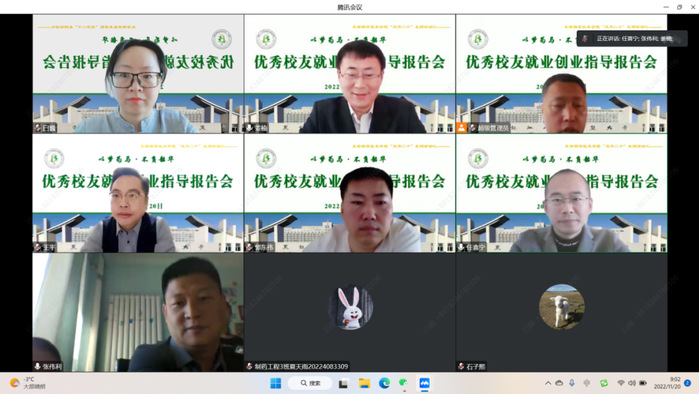The image size is (699, 394).
Task: Click the muted mic icon beside 制药工程3班
Action: [x=249, y=366]
